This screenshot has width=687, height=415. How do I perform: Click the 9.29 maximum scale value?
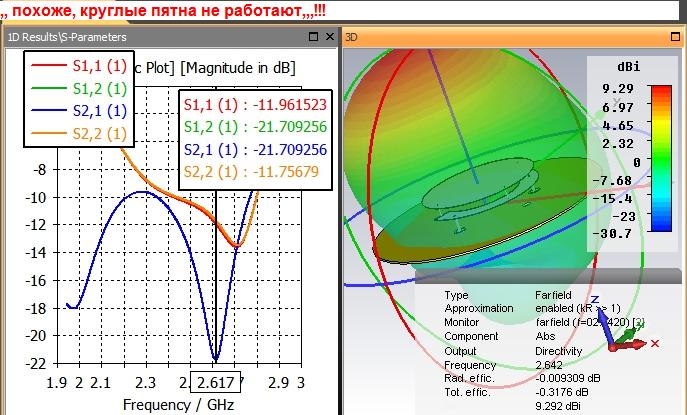point(618,89)
